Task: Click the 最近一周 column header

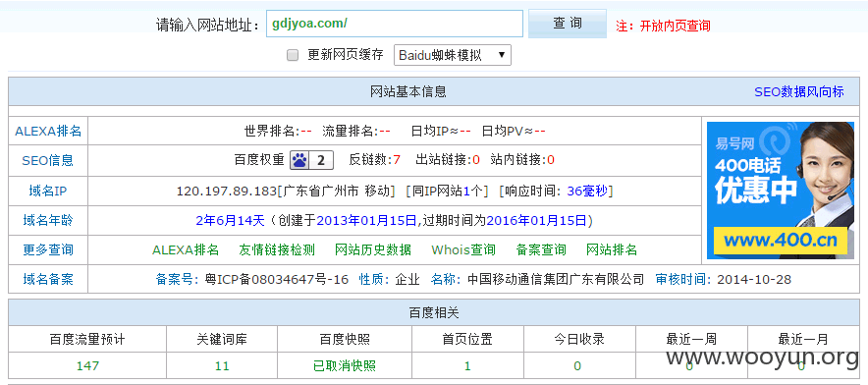Action: coord(691,339)
